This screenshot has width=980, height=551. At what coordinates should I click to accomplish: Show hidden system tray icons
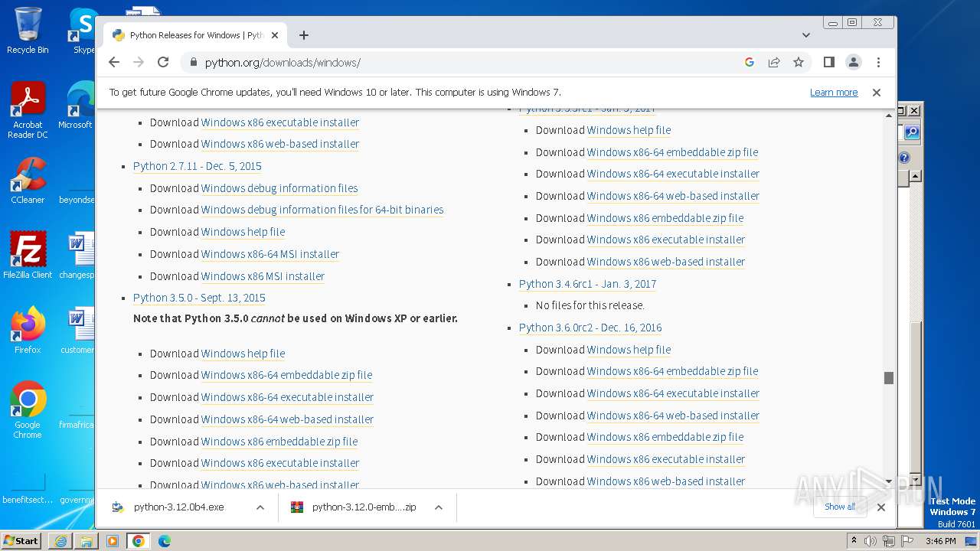click(854, 541)
